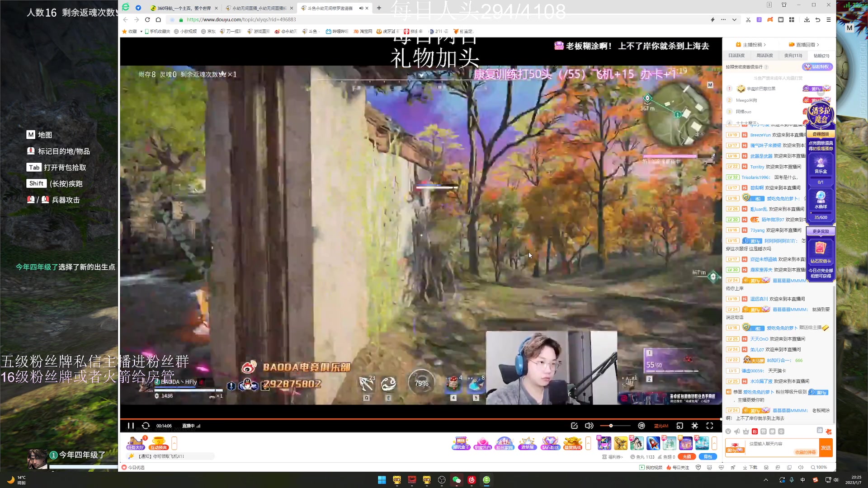The image size is (868, 488).
Task: Toggle web page fullscreen icon
Action: [x=695, y=426]
